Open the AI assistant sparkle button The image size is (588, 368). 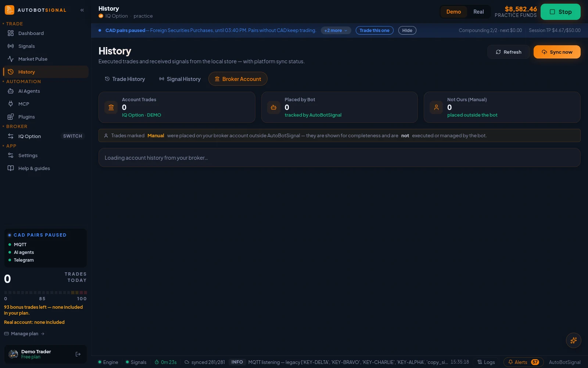click(573, 340)
